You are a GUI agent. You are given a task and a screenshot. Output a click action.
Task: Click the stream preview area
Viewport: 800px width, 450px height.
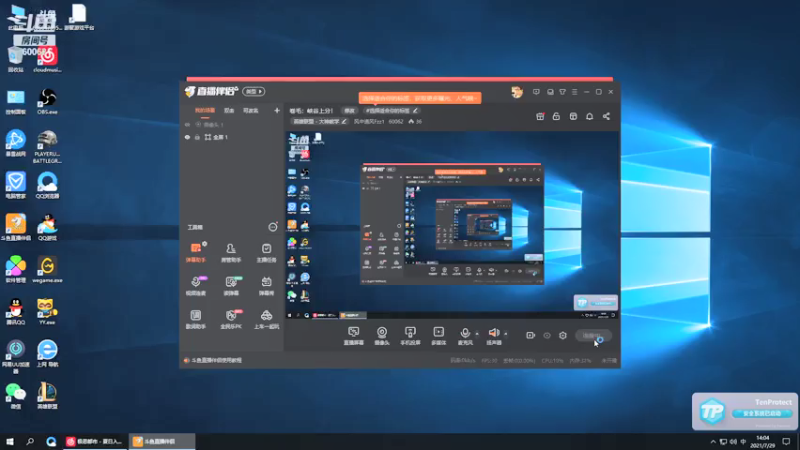click(x=452, y=225)
